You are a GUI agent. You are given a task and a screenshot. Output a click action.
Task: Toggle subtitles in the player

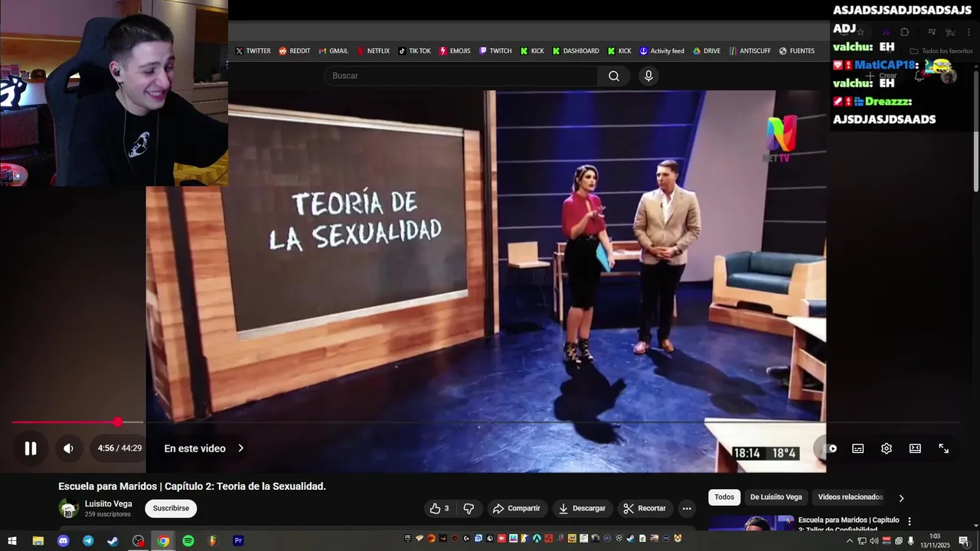coord(858,448)
